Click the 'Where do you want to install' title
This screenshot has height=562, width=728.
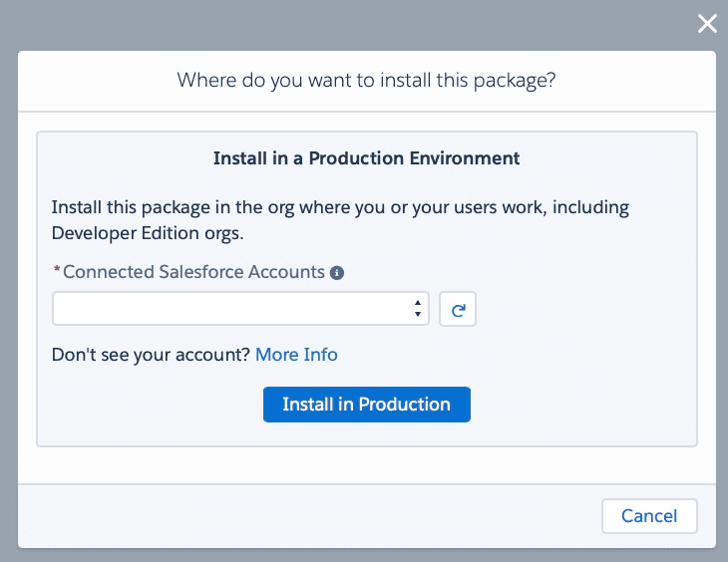click(x=366, y=80)
